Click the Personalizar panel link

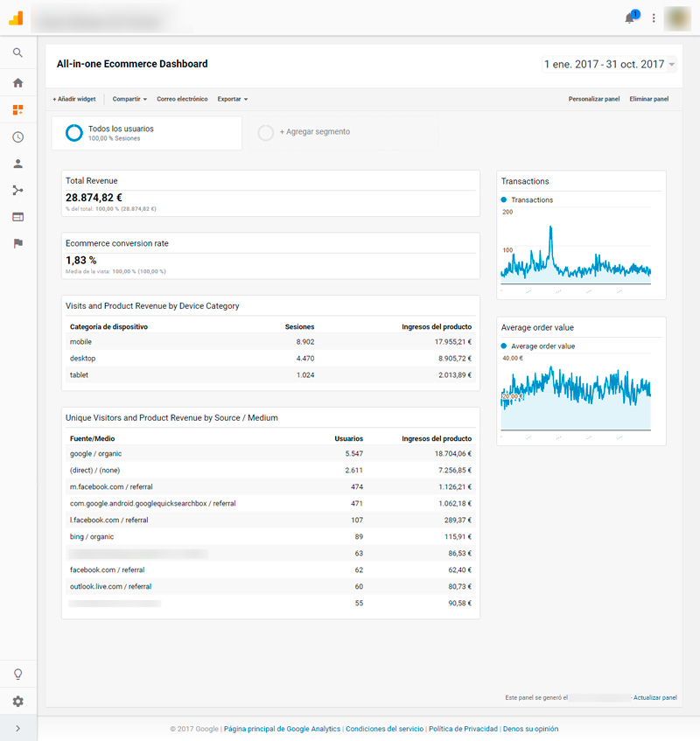pos(593,99)
